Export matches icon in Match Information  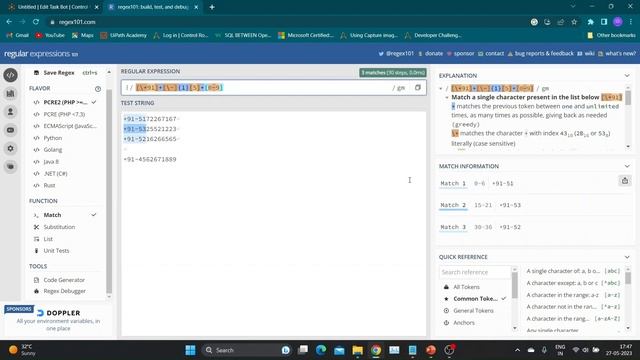(x=624, y=181)
